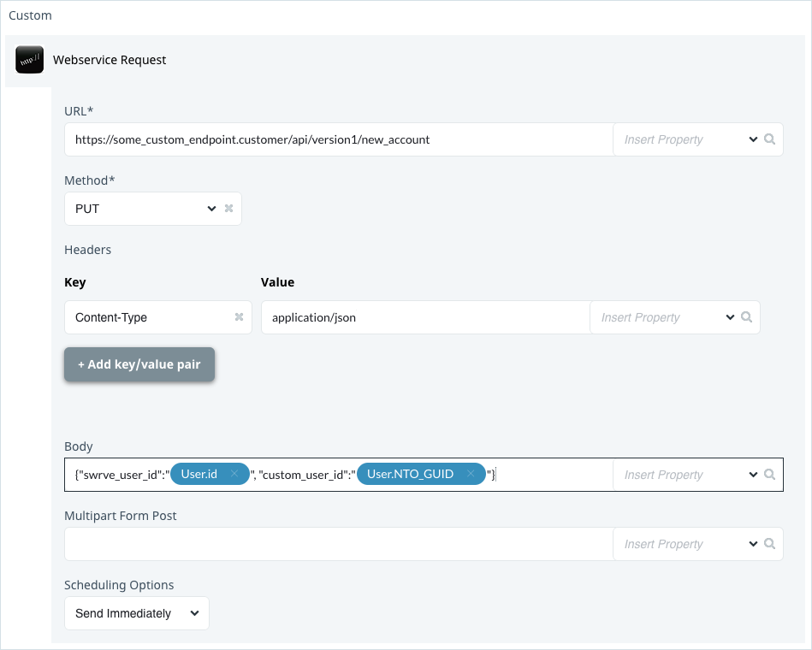Viewport: 812px width, 650px height.
Task: Clear the PUT method selection
Action: pos(229,209)
